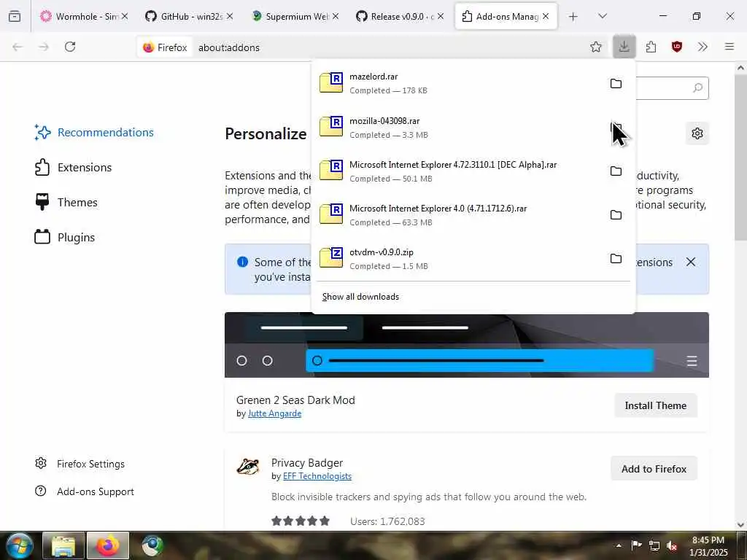Open the Action Center flag tray icon
The width and height of the screenshot is (747, 560).
click(x=636, y=545)
